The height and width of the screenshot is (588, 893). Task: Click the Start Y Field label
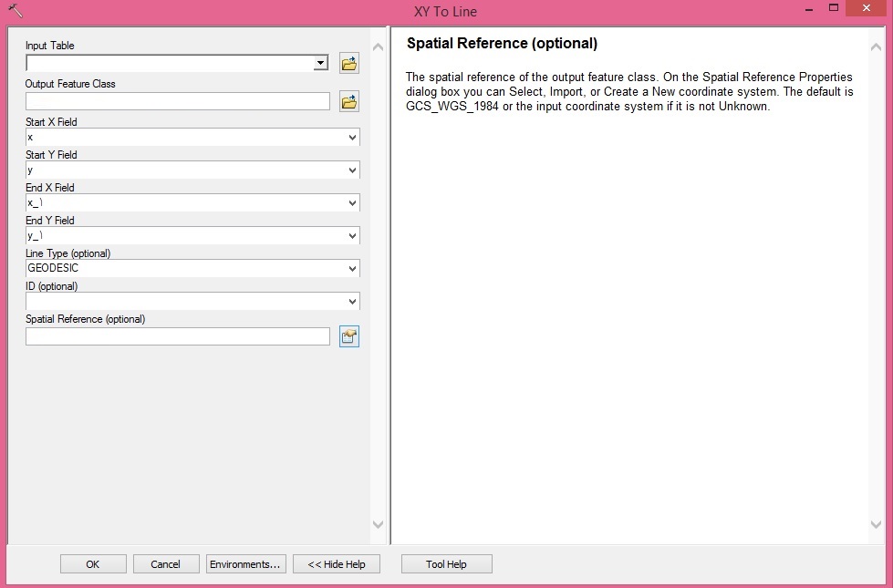pyautogui.click(x=51, y=155)
